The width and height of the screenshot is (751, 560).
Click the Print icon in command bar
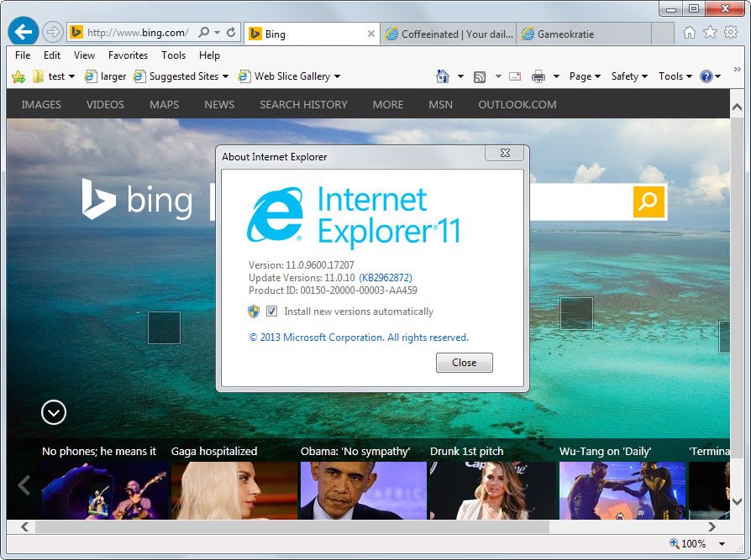[538, 76]
